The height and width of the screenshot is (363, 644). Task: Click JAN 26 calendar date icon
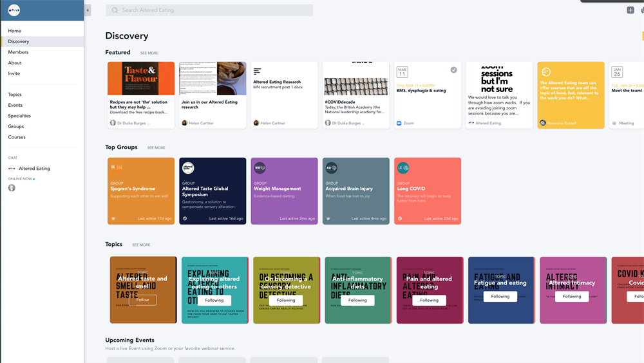[x=617, y=72]
